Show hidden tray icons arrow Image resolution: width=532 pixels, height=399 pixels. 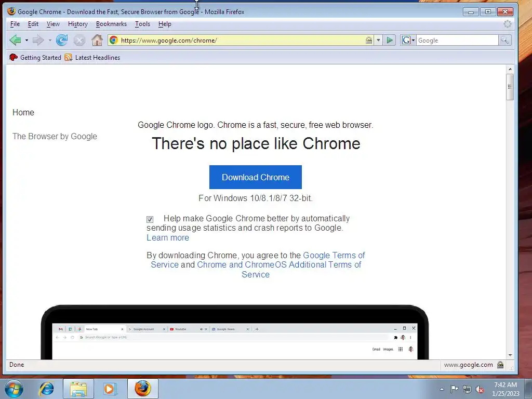[442, 389]
